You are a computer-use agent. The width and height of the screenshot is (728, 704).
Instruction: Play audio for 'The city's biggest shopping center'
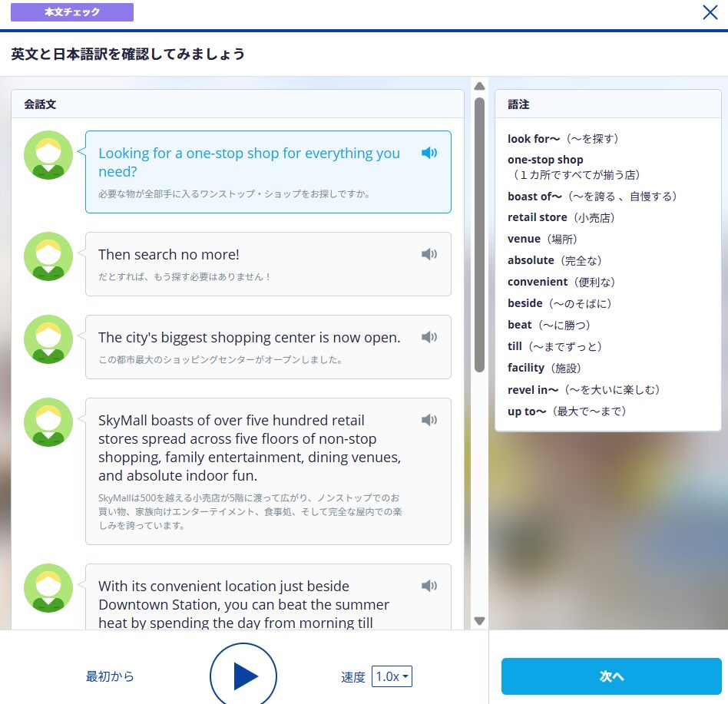(429, 337)
